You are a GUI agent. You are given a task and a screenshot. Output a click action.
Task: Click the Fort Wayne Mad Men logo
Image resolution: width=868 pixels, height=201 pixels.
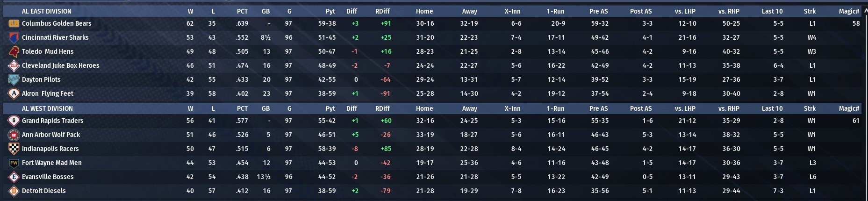14,163
